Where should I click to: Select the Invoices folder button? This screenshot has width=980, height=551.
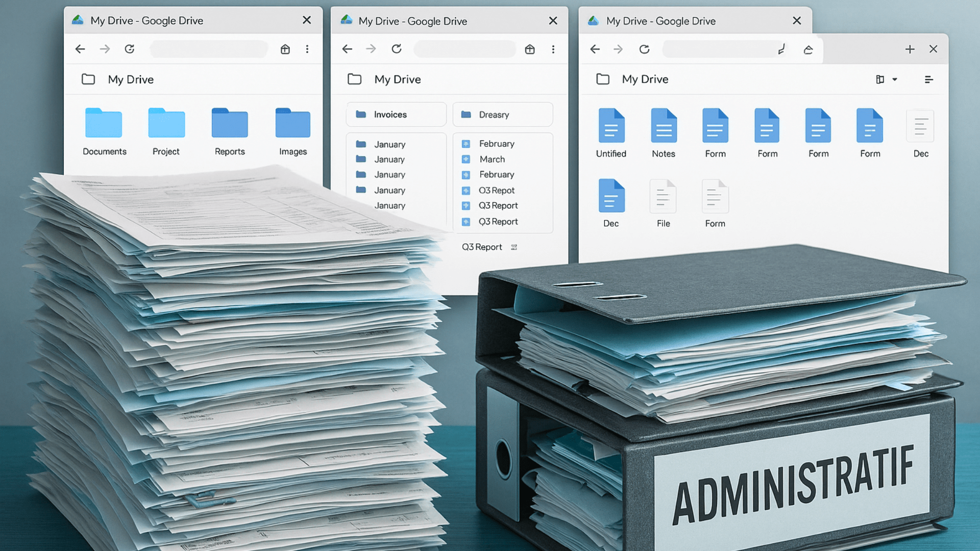point(396,114)
